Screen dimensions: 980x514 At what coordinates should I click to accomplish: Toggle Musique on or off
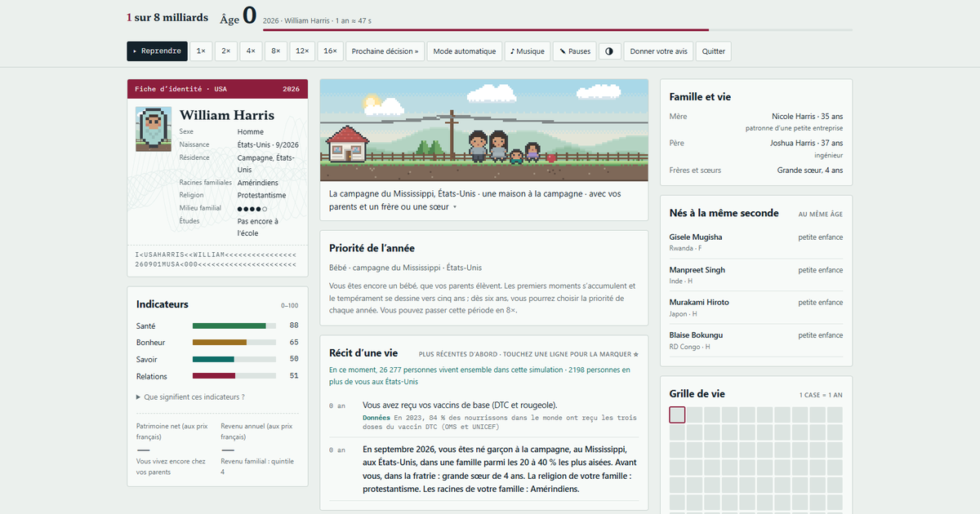(x=528, y=51)
